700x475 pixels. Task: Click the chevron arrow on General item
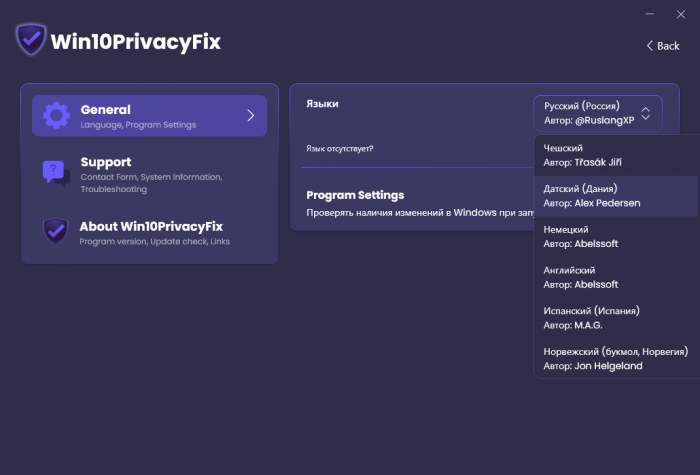[x=250, y=115]
